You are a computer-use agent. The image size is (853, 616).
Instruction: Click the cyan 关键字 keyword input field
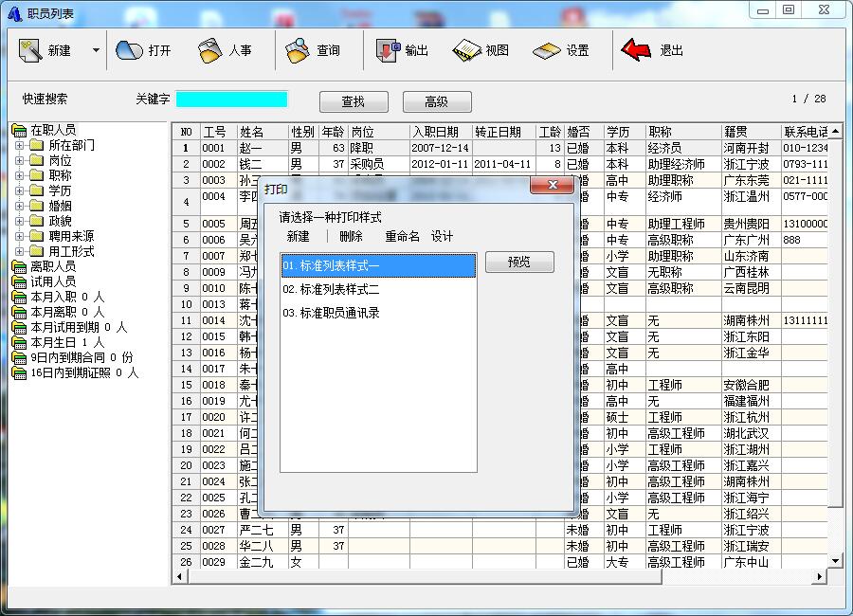(232, 100)
